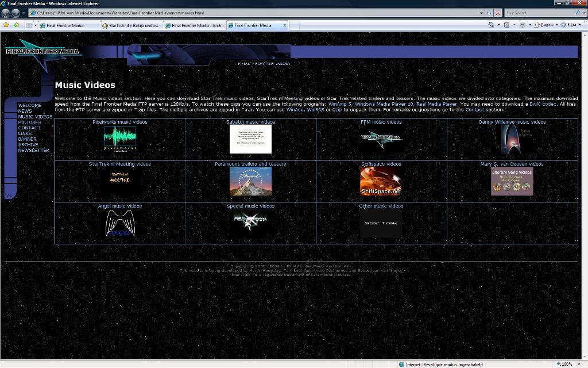Image resolution: width=588 pixels, height=368 pixels.
Task: Click the page's vertical scrollbar
Action: [584, 195]
